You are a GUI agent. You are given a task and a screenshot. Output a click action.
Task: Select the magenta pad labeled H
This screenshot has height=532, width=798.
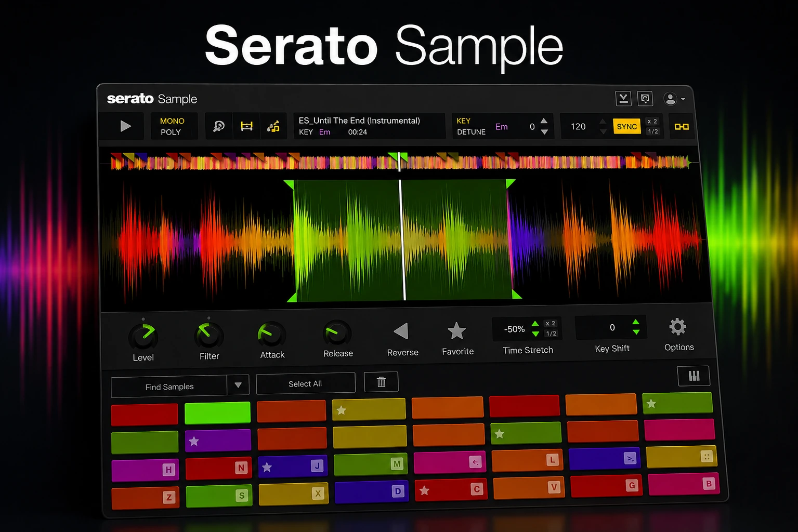(145, 470)
